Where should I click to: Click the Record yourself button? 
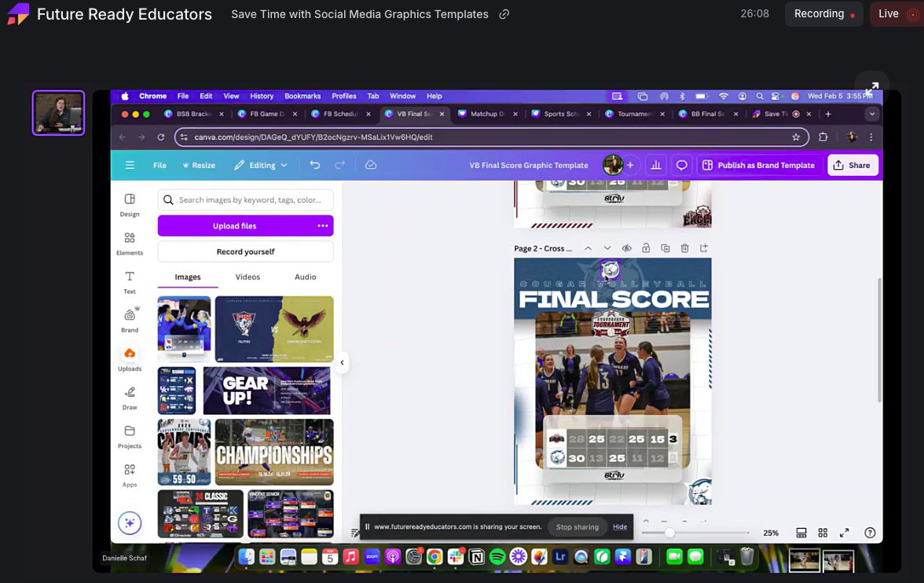tap(245, 251)
